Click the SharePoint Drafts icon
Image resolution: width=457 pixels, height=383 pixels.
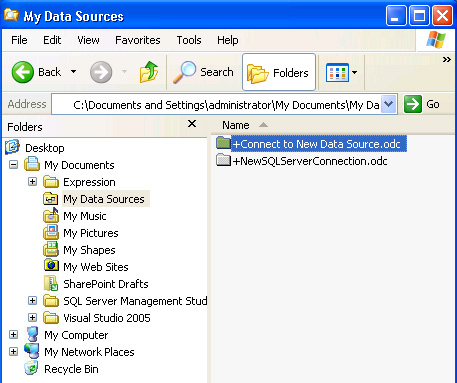(x=51, y=283)
